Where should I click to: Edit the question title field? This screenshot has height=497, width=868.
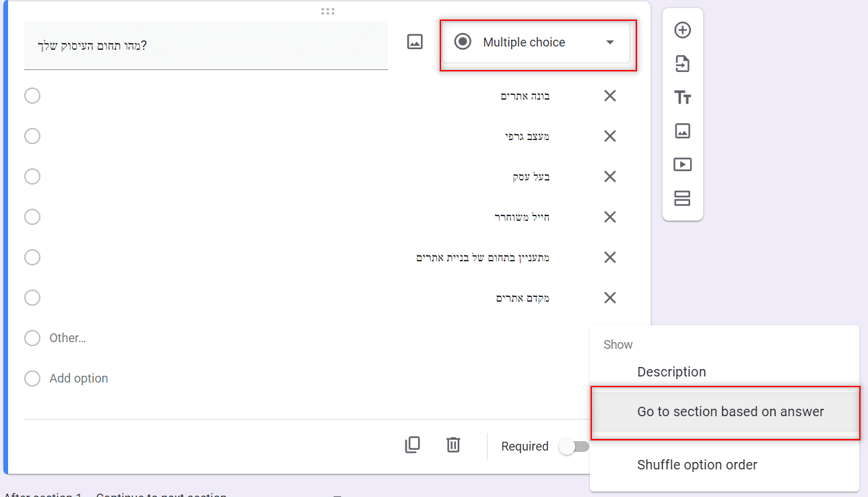206,46
